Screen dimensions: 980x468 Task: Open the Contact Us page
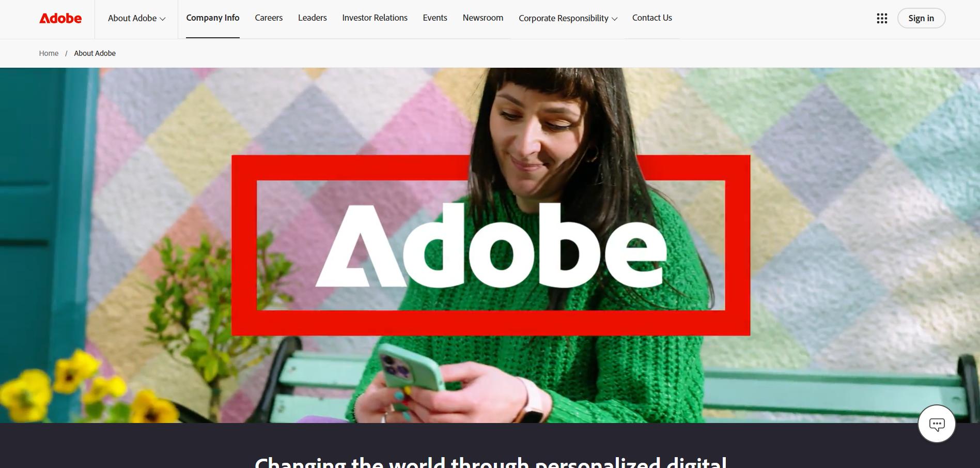(652, 18)
